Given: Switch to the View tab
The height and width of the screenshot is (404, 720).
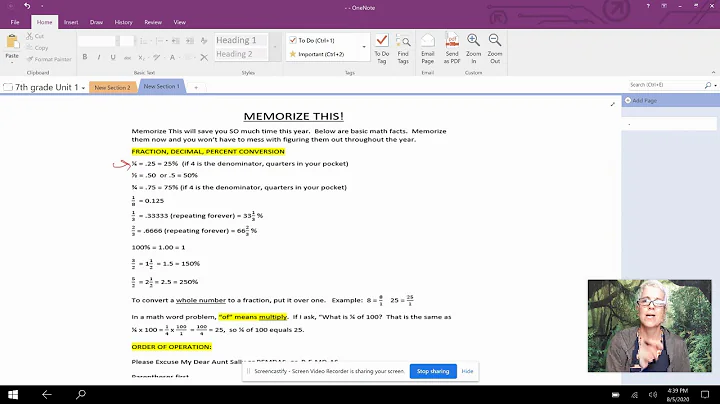Looking at the screenshot, I should tap(180, 22).
